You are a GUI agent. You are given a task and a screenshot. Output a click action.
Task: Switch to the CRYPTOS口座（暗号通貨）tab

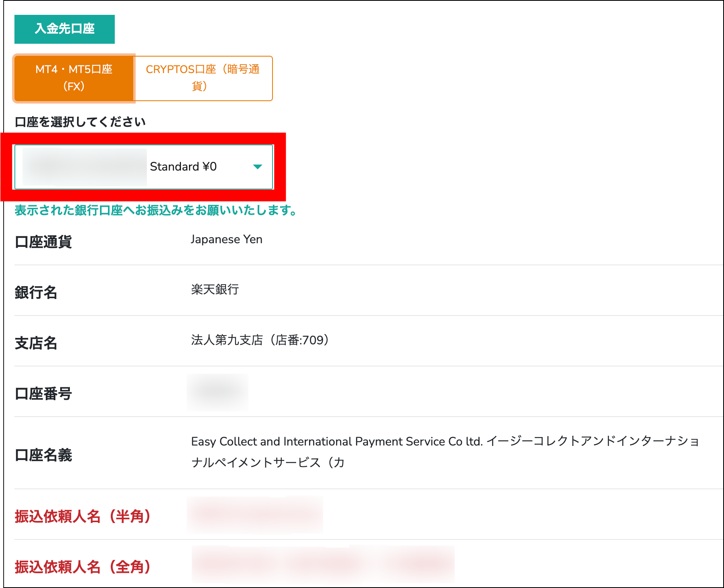pos(203,78)
